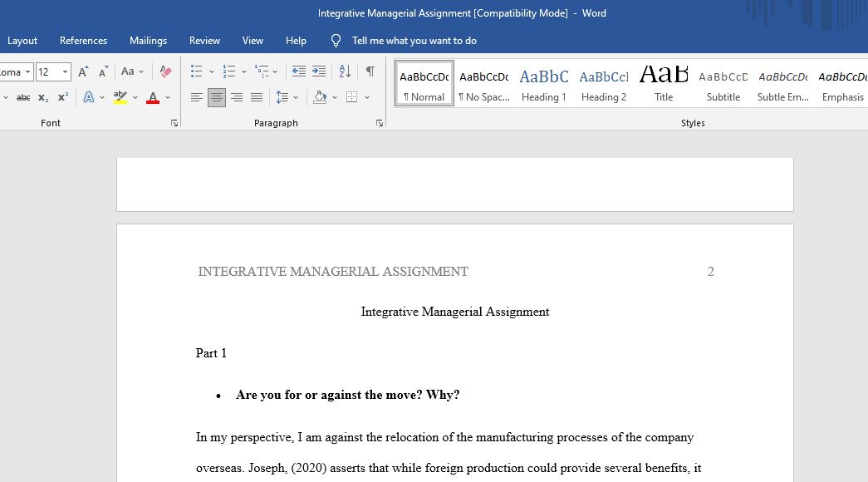Image resolution: width=868 pixels, height=482 pixels.
Task: Open the Font dialog launcher
Action: (174, 123)
